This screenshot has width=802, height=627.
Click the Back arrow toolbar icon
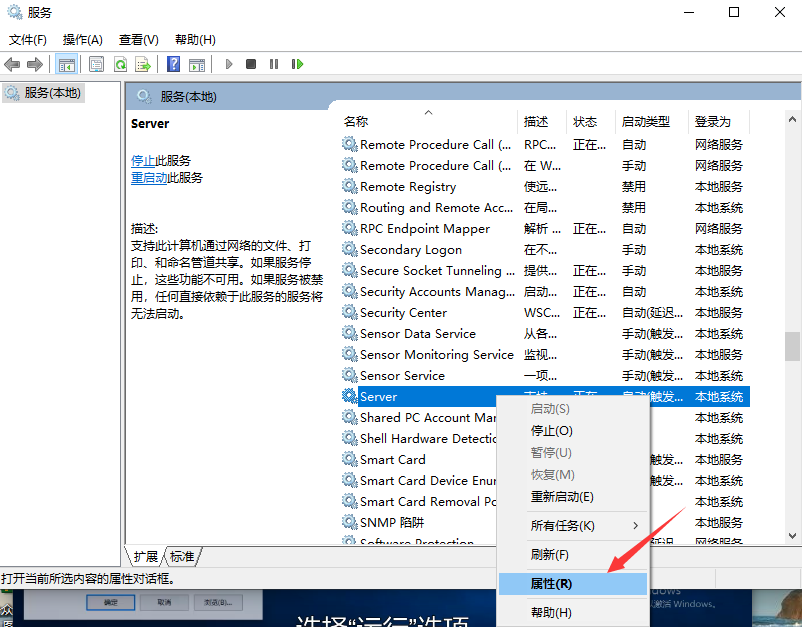coord(12,64)
